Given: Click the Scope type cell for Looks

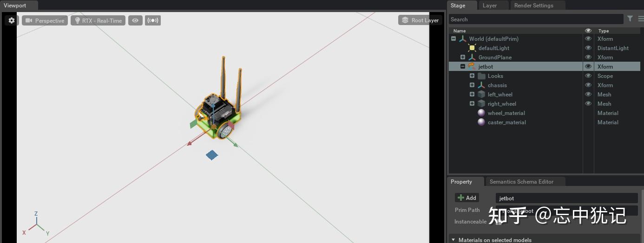Looking at the screenshot, I should coord(605,76).
